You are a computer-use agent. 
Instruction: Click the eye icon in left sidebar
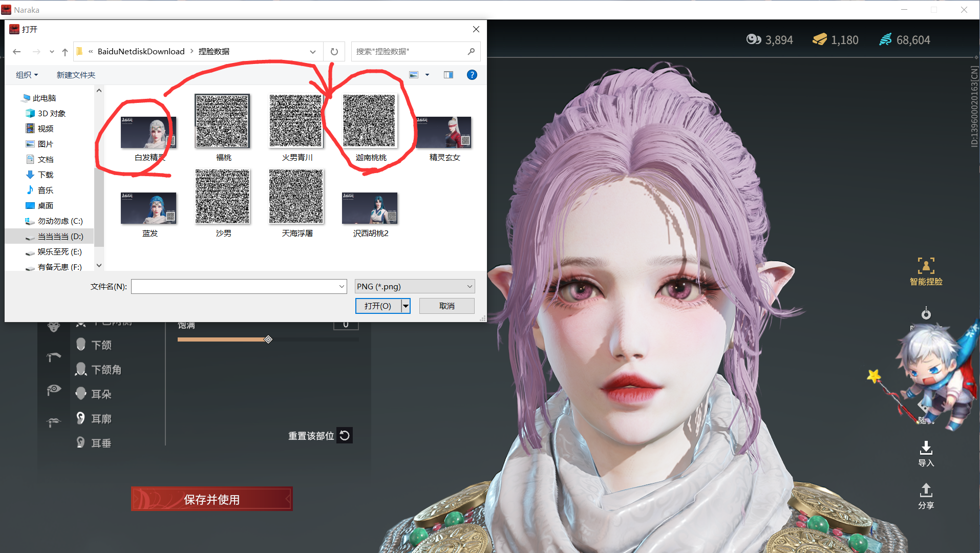coord(54,390)
